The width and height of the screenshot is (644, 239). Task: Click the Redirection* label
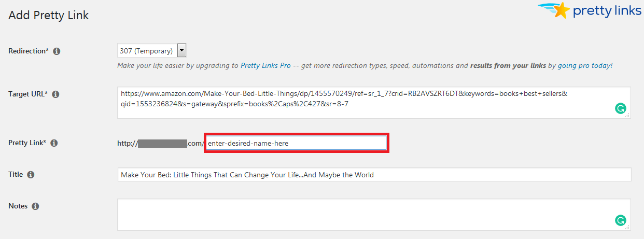[29, 51]
